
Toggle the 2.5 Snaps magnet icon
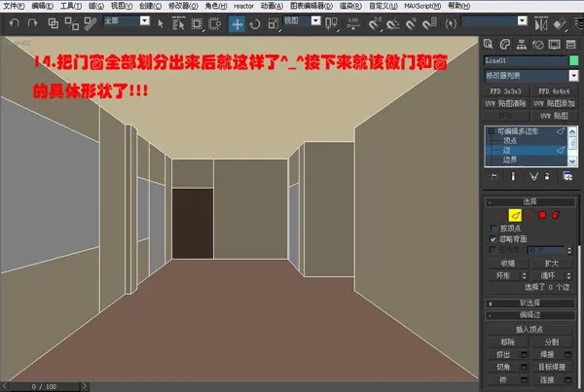click(375, 23)
